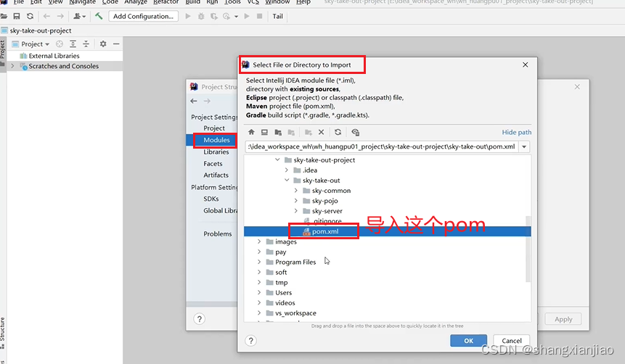The image size is (625, 364).
Task: Open path history dropdown arrow
Action: 524,146
